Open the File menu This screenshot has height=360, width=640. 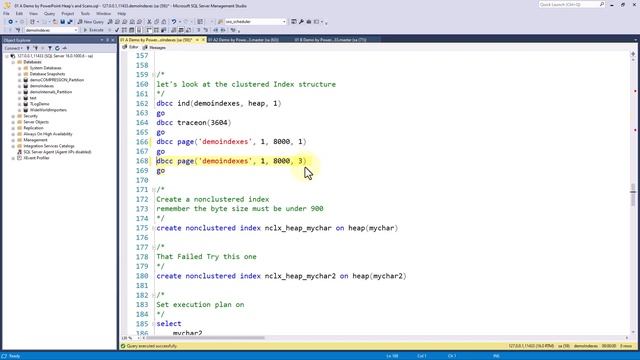tap(6, 13)
